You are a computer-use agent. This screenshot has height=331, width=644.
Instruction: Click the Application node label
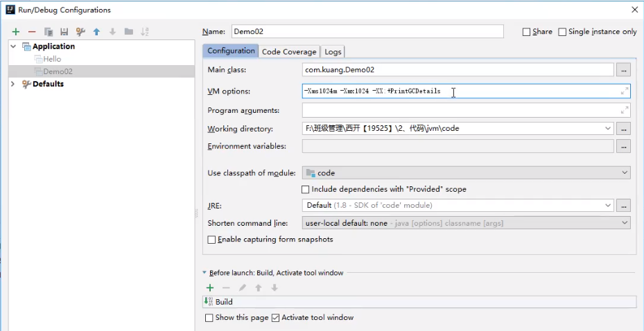pos(54,46)
